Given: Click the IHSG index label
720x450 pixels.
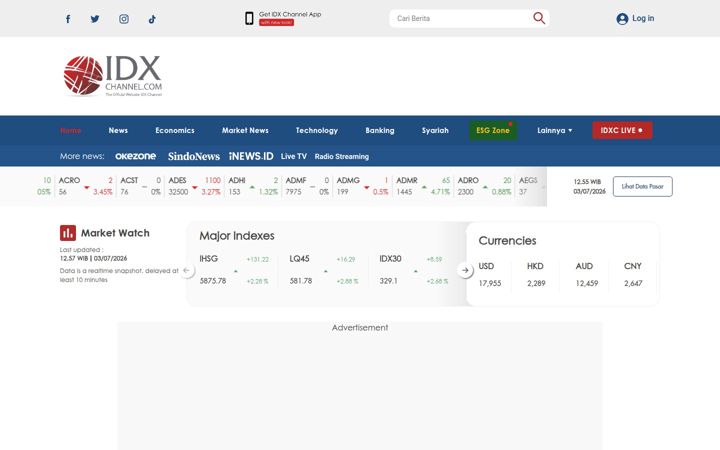Looking at the screenshot, I should pos(208,259).
